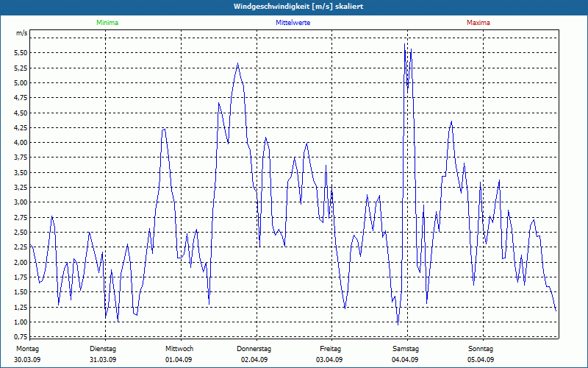Click the 1,00 y-axis value

point(21,322)
